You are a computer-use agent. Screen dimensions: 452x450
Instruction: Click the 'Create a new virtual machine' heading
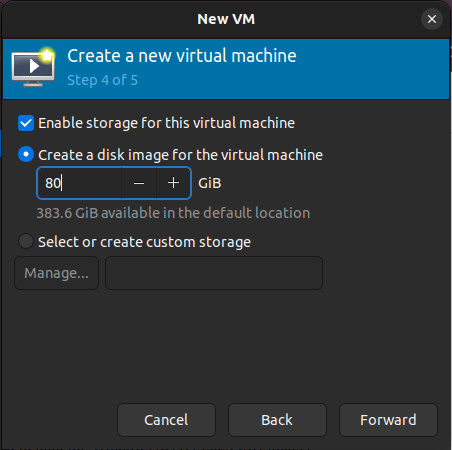tap(182, 56)
